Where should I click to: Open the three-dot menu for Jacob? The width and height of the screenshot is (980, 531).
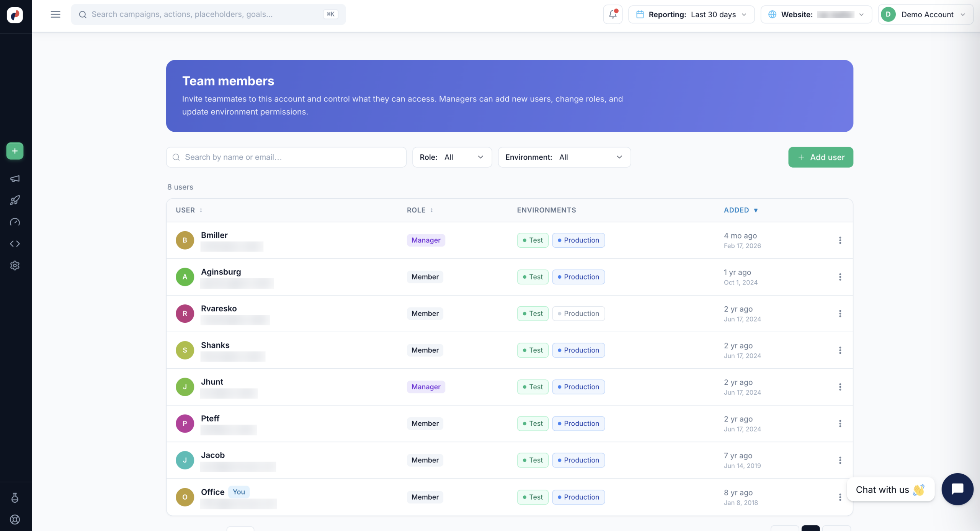pyautogui.click(x=840, y=460)
